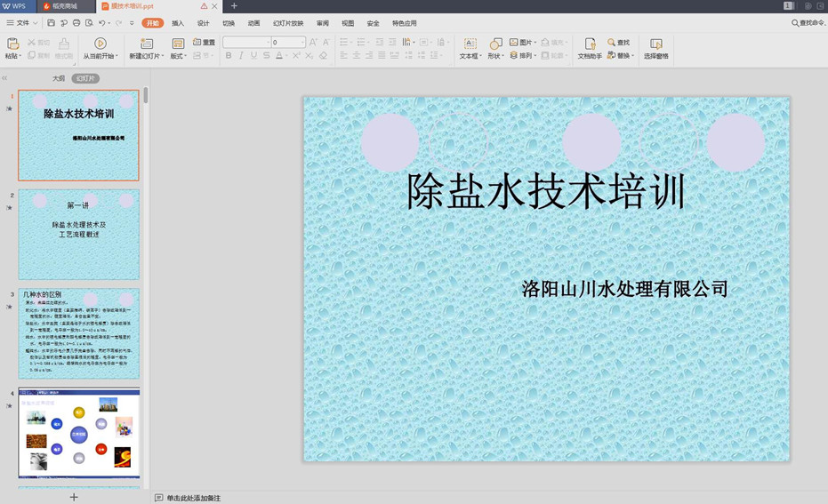
Task: Toggle bold formatting
Action: (229, 56)
